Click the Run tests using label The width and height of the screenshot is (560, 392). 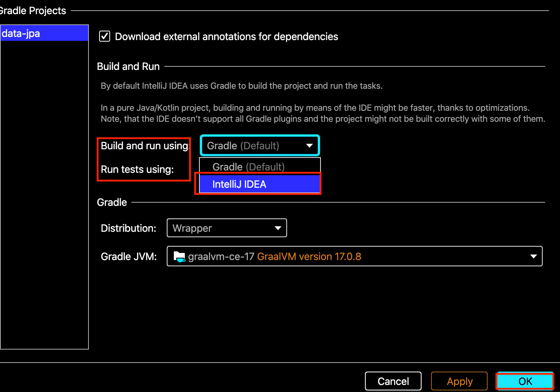(137, 169)
